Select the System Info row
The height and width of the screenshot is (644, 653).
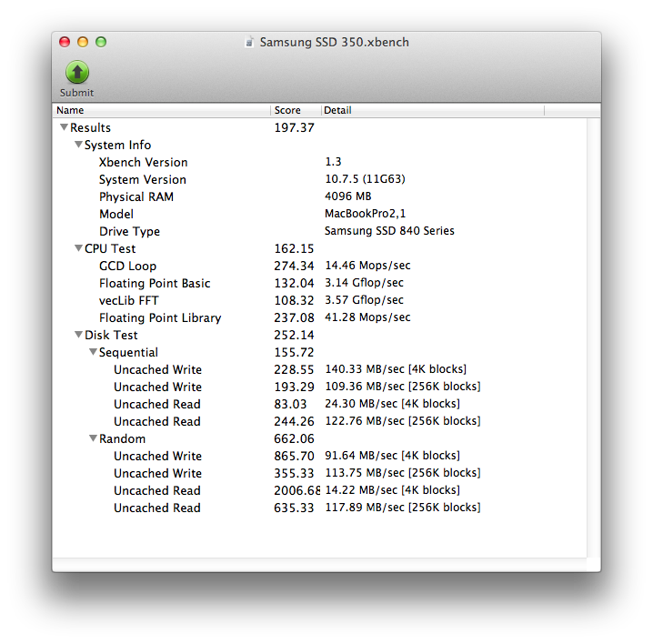coord(320,145)
